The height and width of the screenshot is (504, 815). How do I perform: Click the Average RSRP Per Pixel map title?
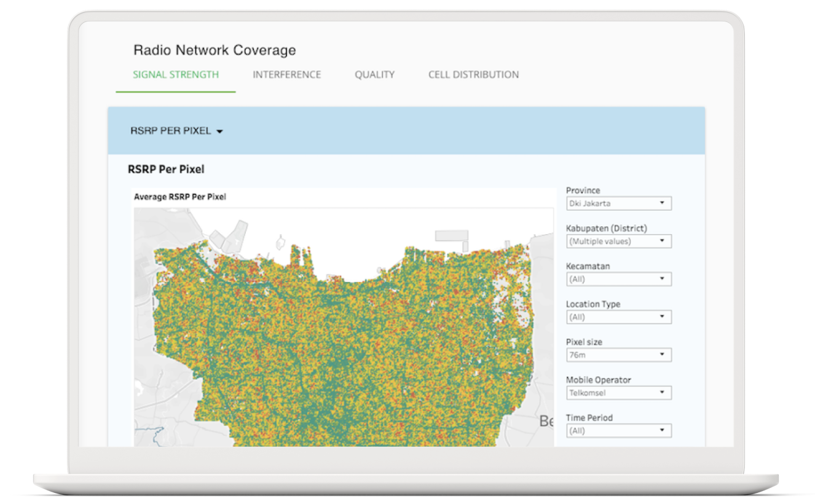coord(180,197)
